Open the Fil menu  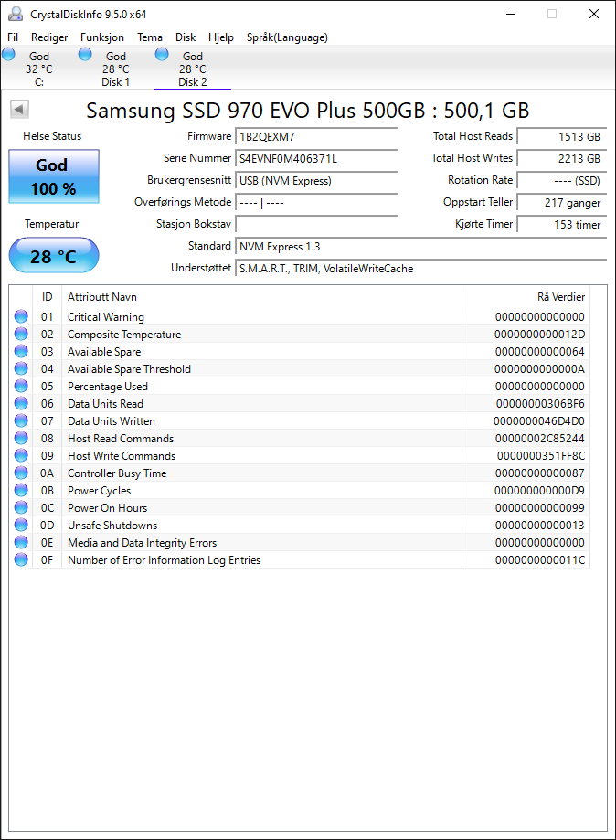click(x=13, y=37)
